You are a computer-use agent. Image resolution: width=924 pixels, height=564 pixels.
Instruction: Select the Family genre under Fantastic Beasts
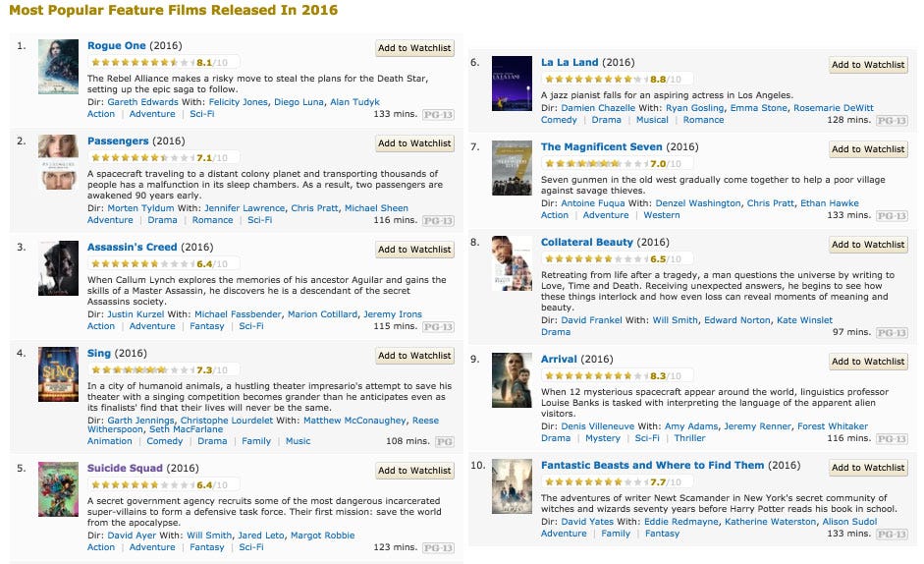coord(616,534)
